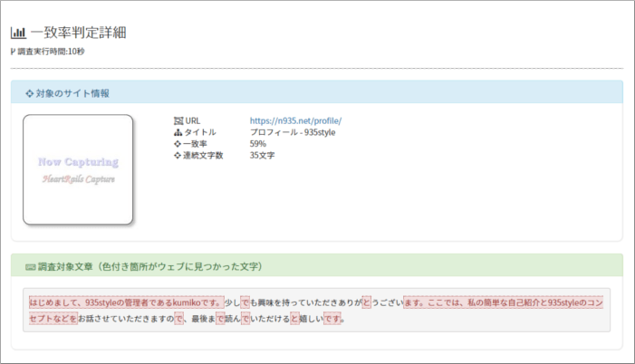
Task: Click the icon beside 対象のサイト情報
Action: (x=29, y=93)
